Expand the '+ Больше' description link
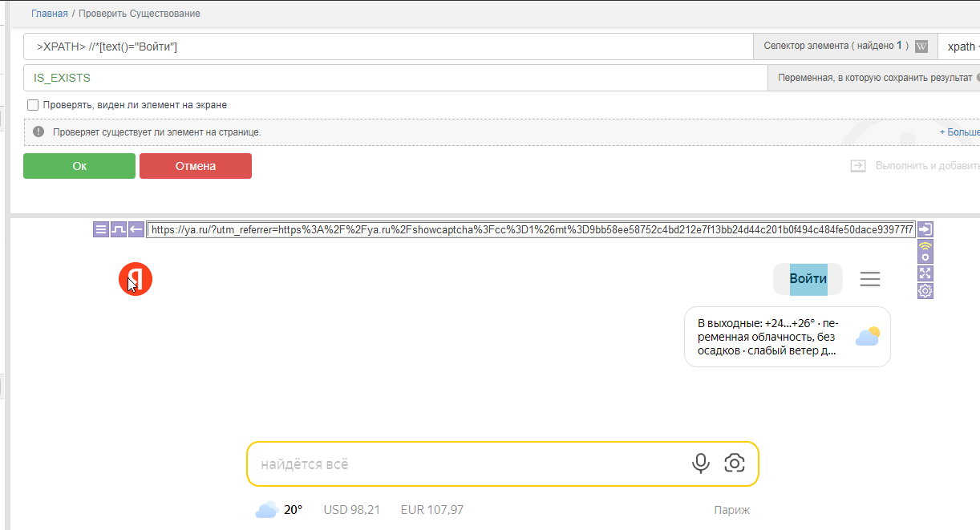The width and height of the screenshot is (980, 530). 959,132
